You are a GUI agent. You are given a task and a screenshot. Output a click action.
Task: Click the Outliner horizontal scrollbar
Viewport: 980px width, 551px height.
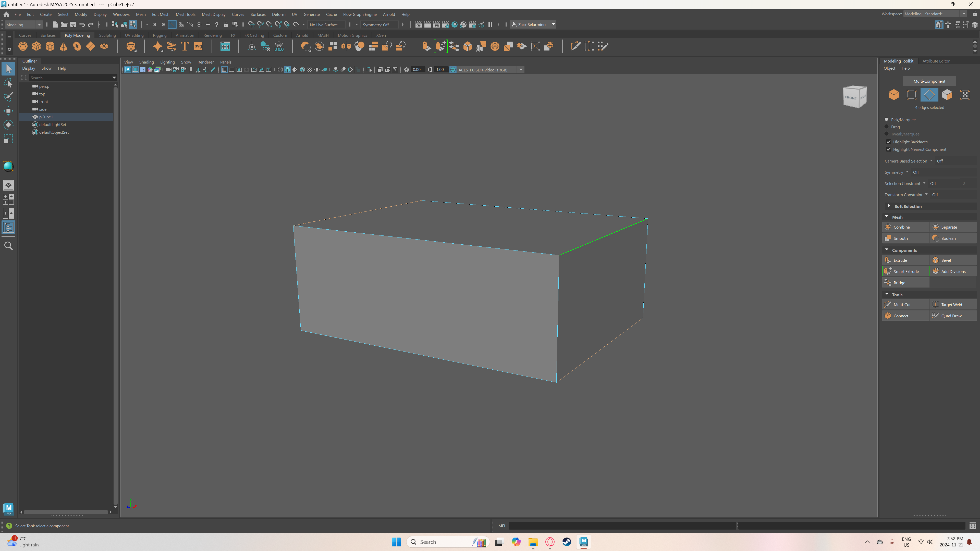[x=66, y=512]
